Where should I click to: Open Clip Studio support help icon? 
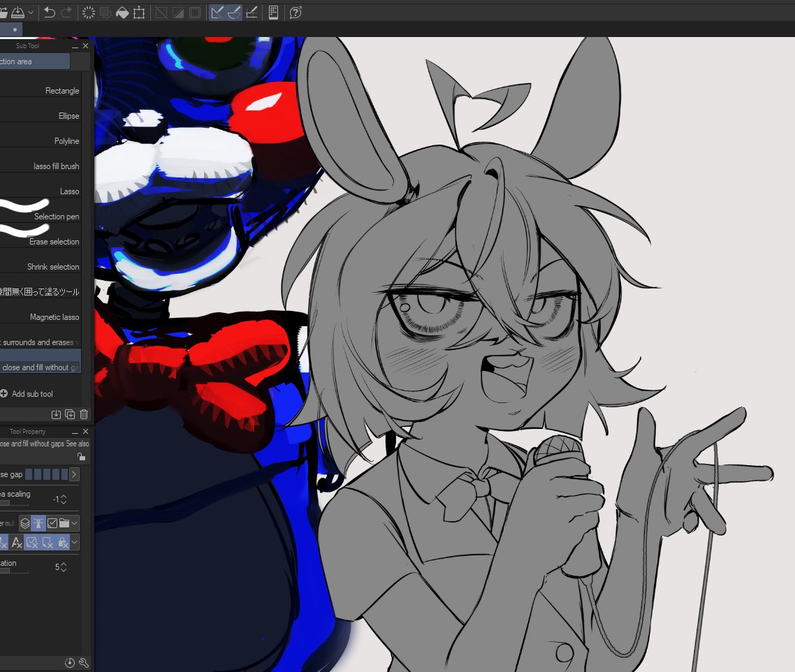tap(296, 13)
